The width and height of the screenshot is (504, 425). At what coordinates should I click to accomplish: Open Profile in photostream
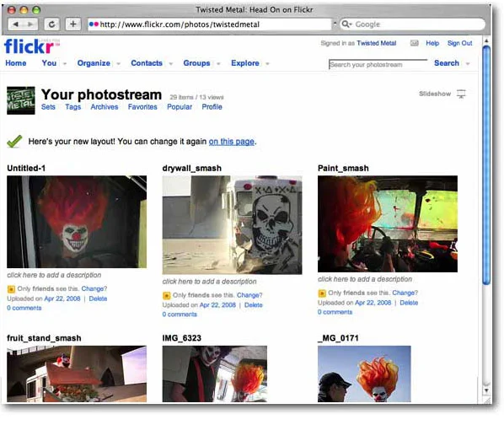(x=212, y=107)
